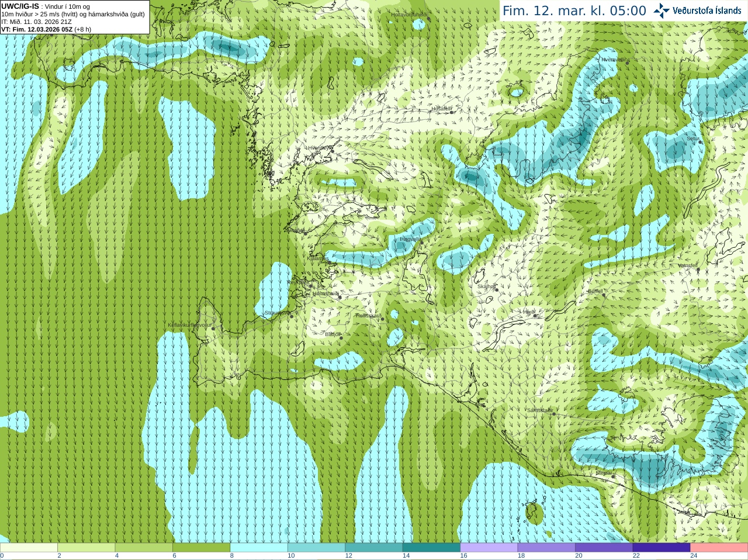Click the 'VT: Fim. 12.03.2026 05Z' line

[x=37, y=29]
